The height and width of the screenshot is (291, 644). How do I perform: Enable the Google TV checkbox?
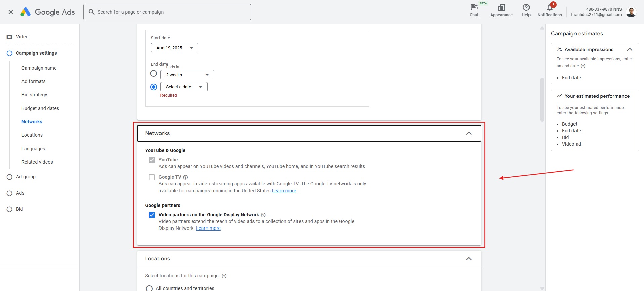(152, 177)
